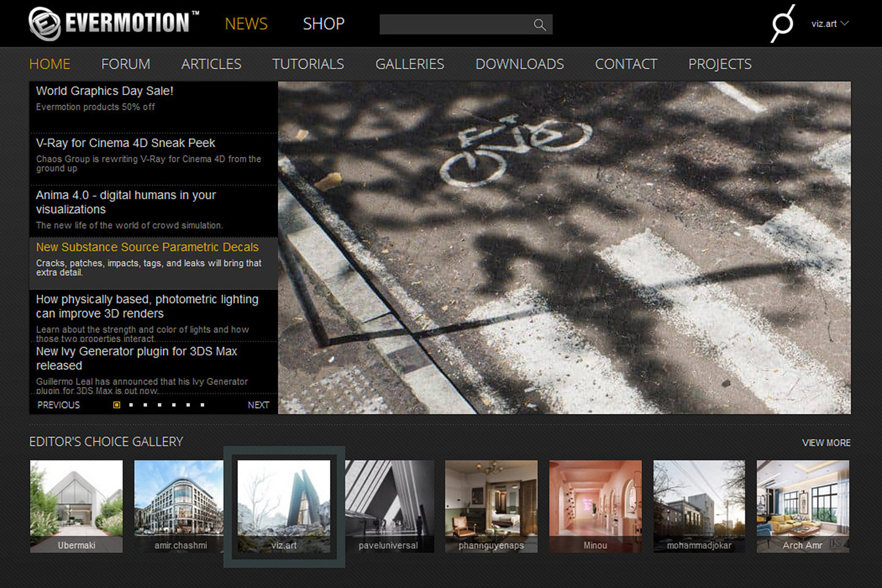Open New Ivy Generator plugin article

pos(154,367)
